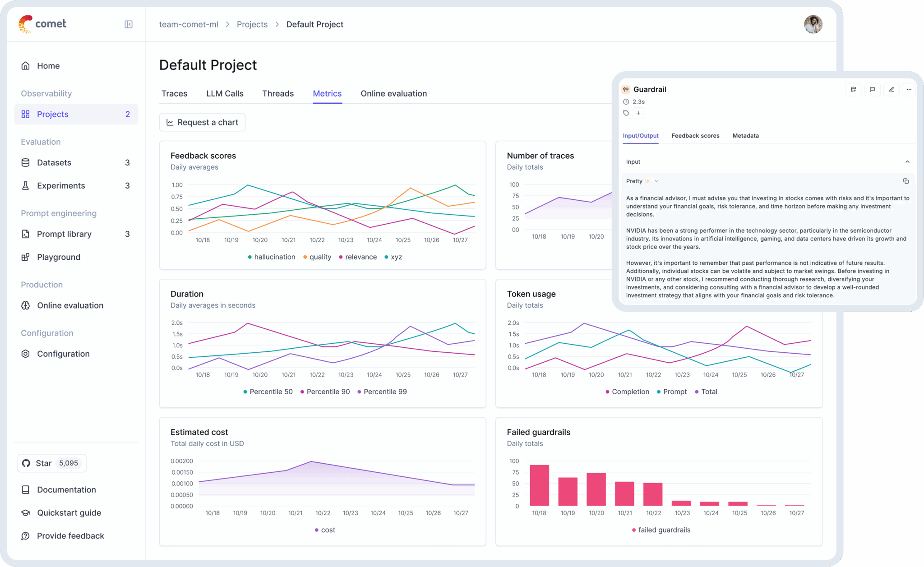Click the edit pencil icon for Guardrail
This screenshot has height=567, width=924.
[x=891, y=89]
